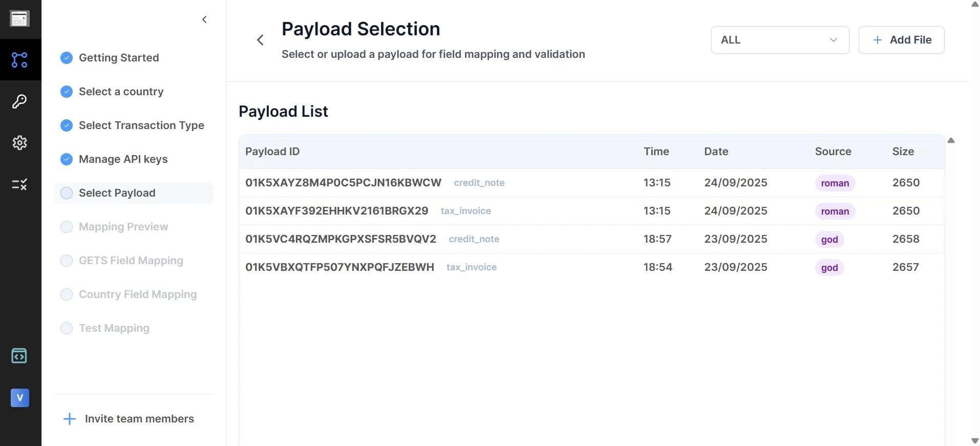980x446 pixels.
Task: Go back using arrow beside Payload Selection
Action: tap(260, 40)
